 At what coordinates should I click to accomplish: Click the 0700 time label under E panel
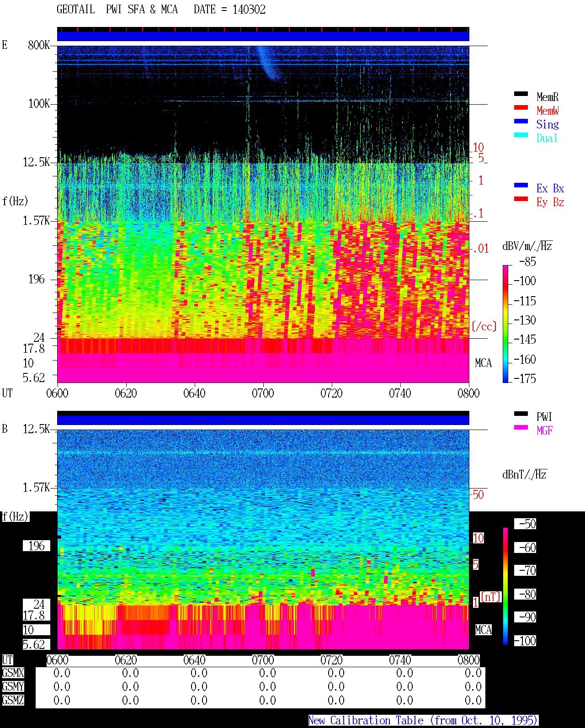263,393
